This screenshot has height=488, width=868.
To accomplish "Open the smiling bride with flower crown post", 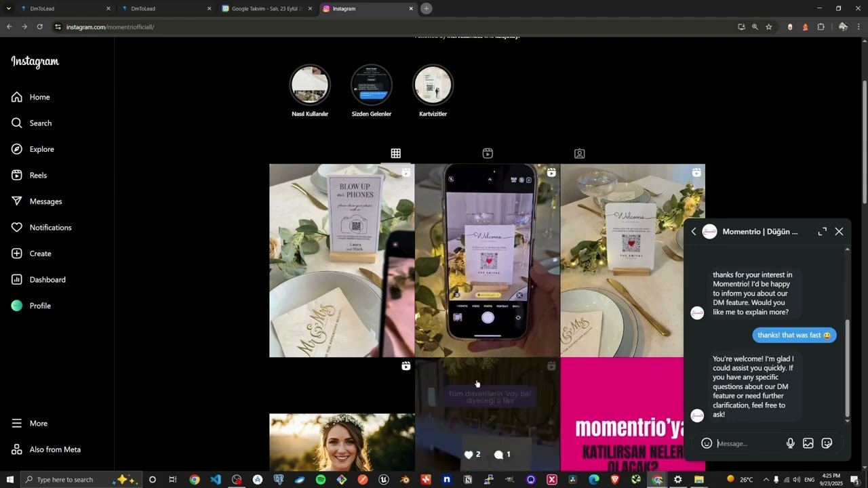I will (x=342, y=415).
